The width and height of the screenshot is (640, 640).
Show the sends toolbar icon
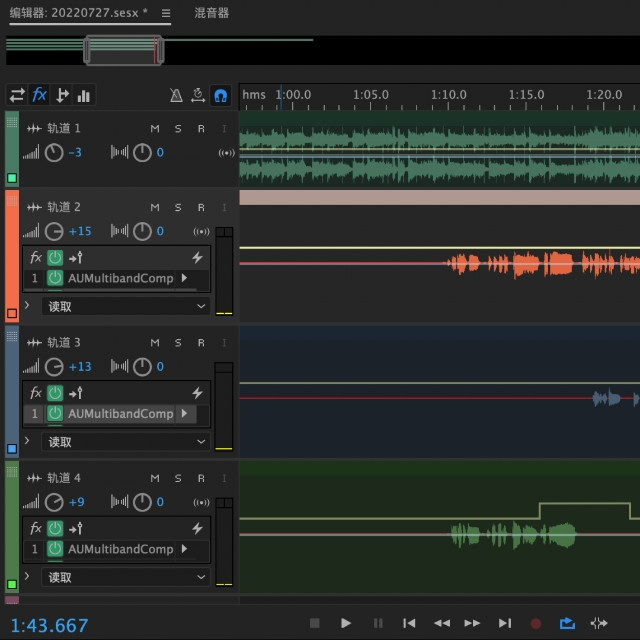[x=62, y=96]
